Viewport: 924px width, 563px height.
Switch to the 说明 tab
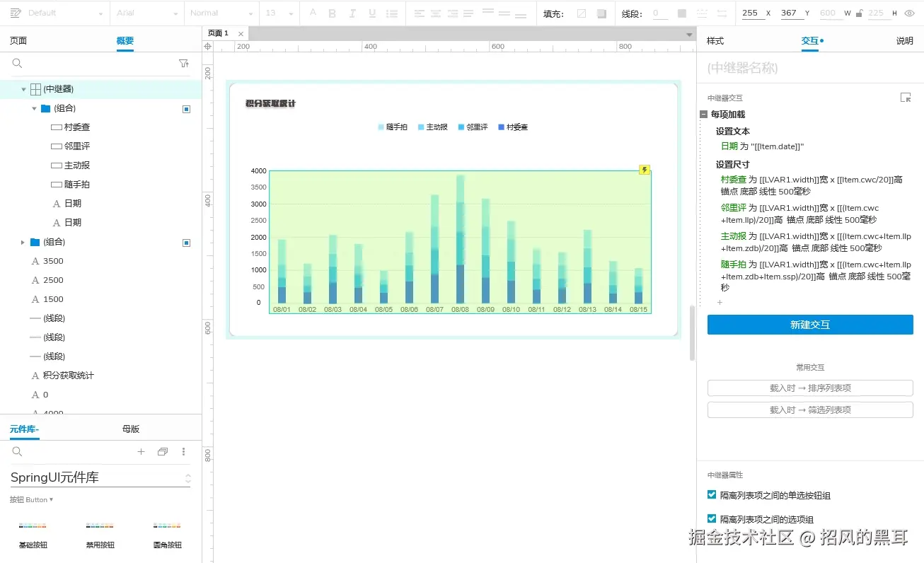point(905,41)
